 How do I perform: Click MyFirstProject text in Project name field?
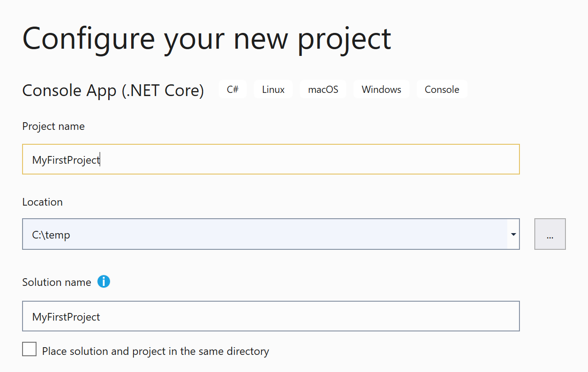pos(66,160)
